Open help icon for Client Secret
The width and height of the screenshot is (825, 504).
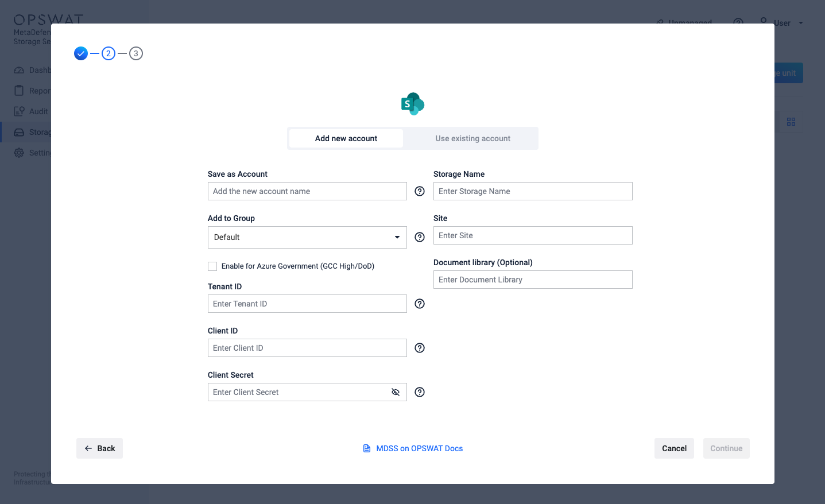pos(420,392)
